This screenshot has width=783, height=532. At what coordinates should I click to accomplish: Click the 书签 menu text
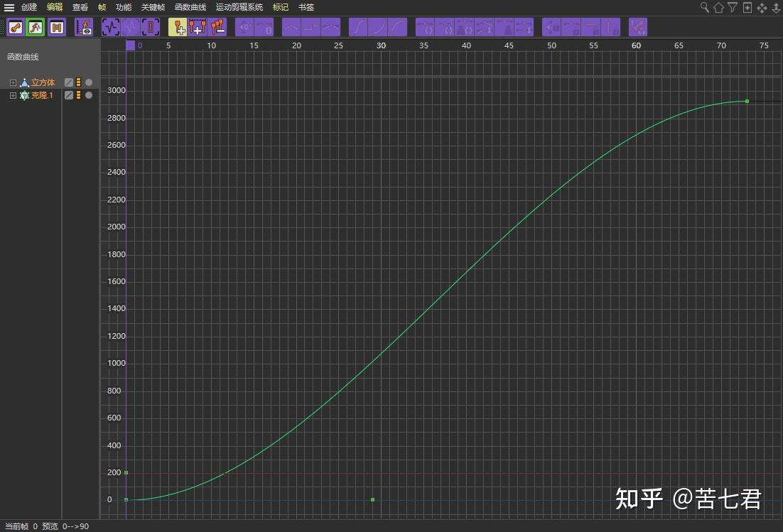tap(305, 7)
